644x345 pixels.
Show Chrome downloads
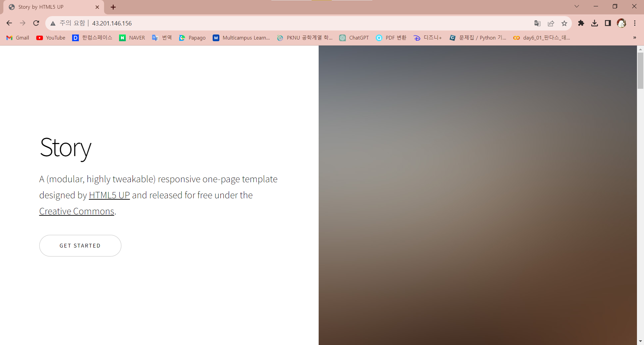tap(594, 23)
